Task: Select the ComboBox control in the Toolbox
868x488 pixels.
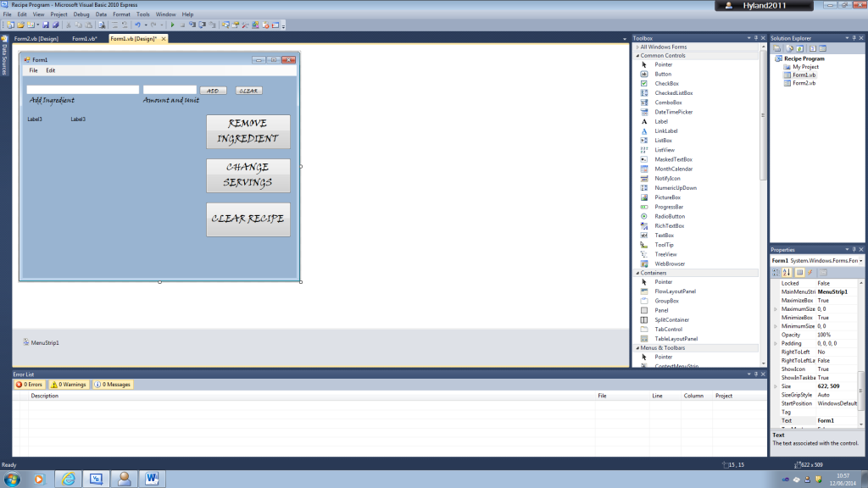Action: [669, 102]
